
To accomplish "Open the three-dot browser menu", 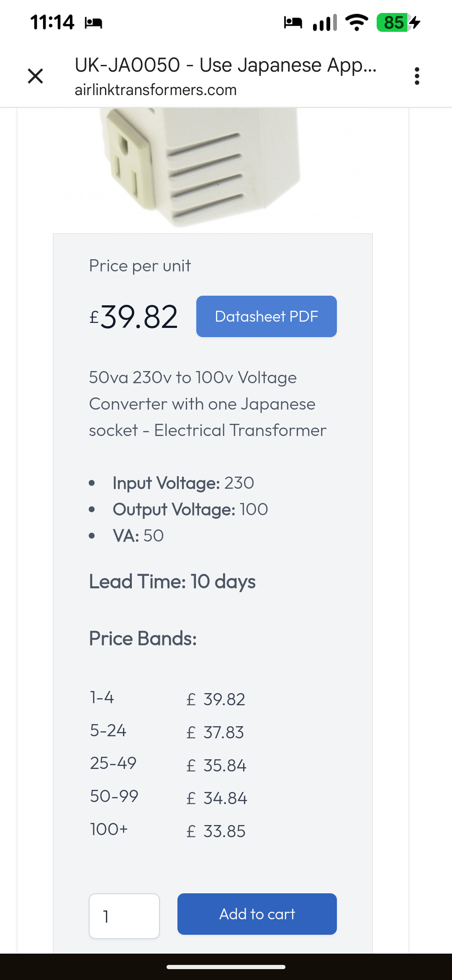I will (416, 76).
